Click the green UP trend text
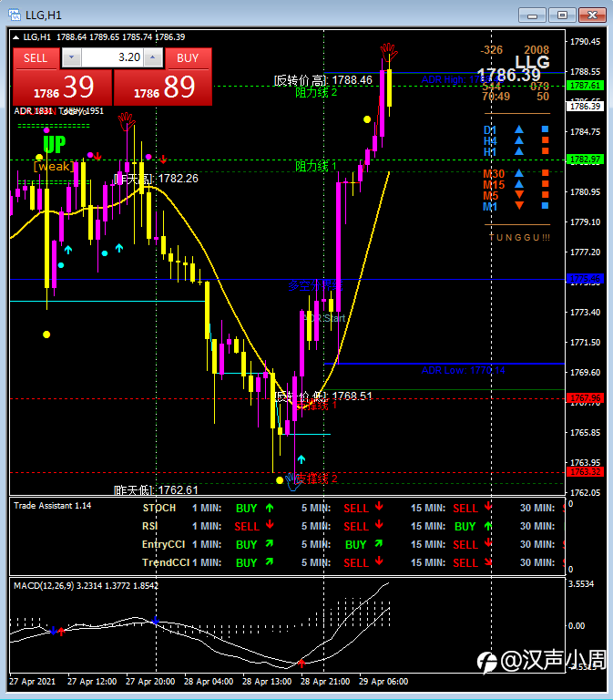The height and width of the screenshot is (700, 613). [55, 144]
